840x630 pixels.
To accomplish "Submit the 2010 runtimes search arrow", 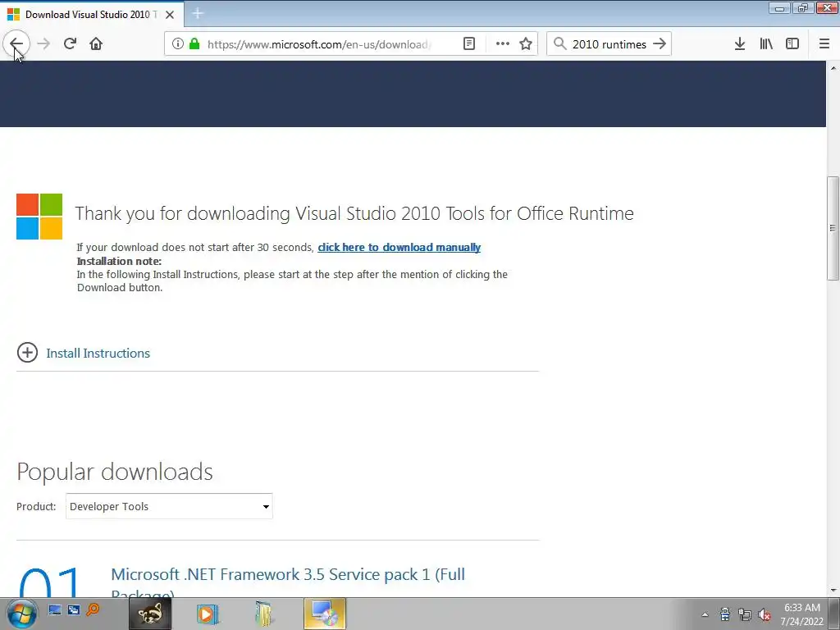I will click(660, 44).
